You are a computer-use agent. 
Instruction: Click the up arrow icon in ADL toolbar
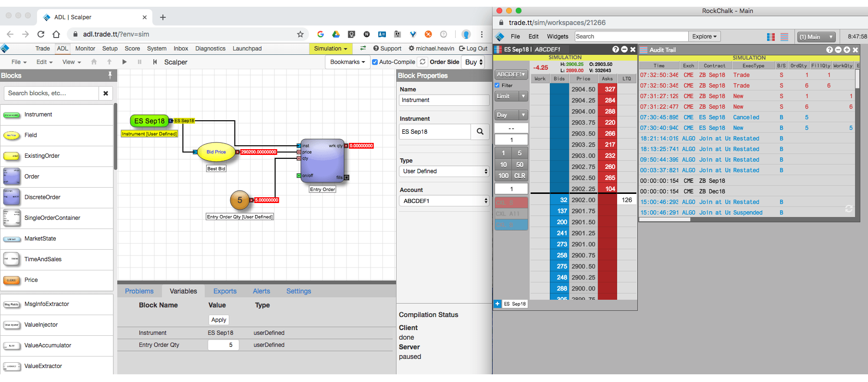click(109, 62)
